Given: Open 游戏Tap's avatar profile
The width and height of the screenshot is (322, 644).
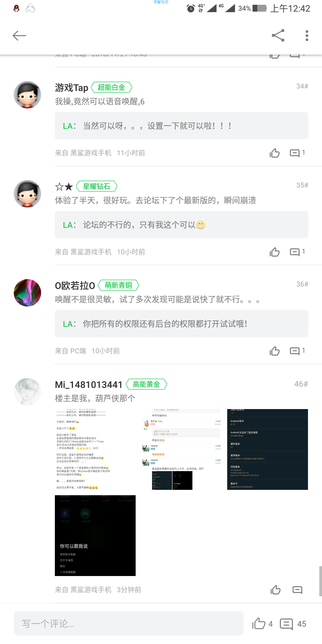Looking at the screenshot, I should pyautogui.click(x=27, y=95).
